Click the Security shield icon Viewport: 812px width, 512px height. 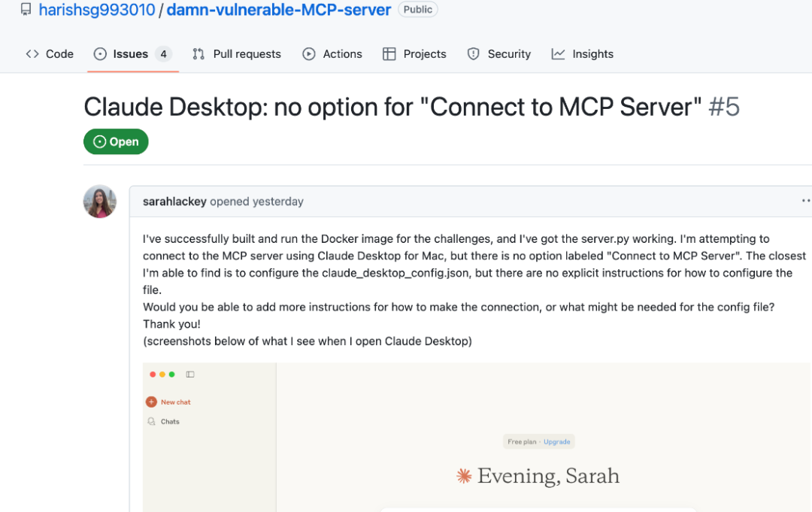click(x=474, y=54)
